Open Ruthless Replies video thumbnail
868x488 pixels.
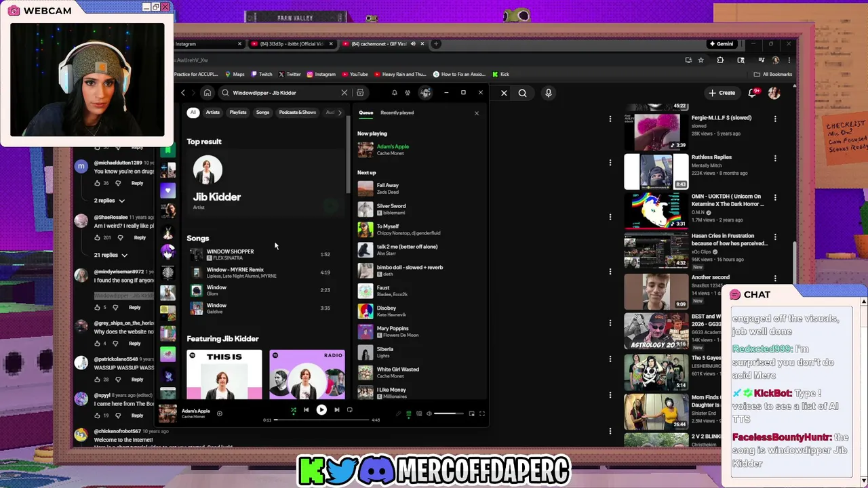pyautogui.click(x=656, y=171)
